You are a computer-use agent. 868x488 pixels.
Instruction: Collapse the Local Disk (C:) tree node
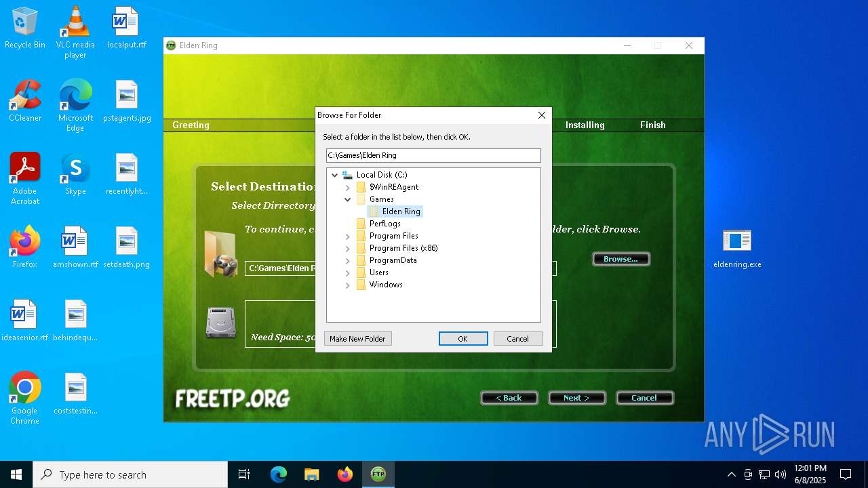click(334, 175)
